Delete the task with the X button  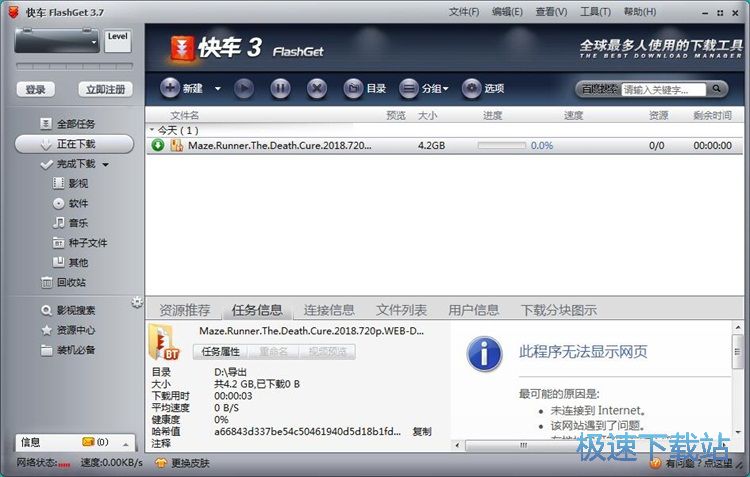[x=317, y=89]
